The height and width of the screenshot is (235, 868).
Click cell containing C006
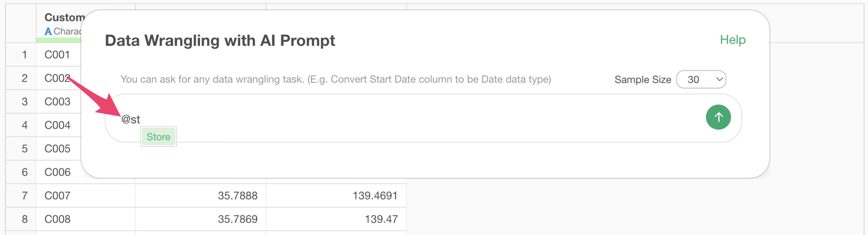57,172
